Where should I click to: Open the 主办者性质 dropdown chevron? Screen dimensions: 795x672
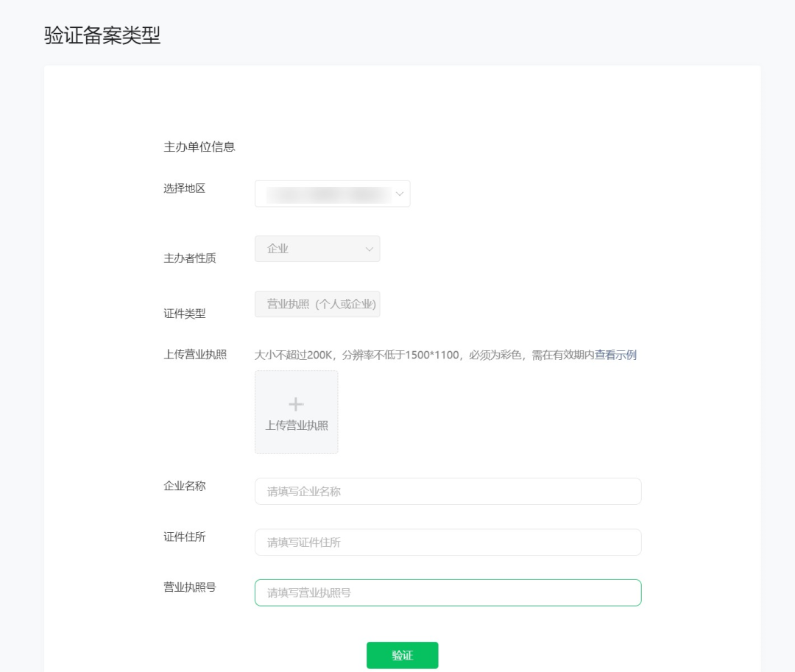pyautogui.click(x=370, y=250)
